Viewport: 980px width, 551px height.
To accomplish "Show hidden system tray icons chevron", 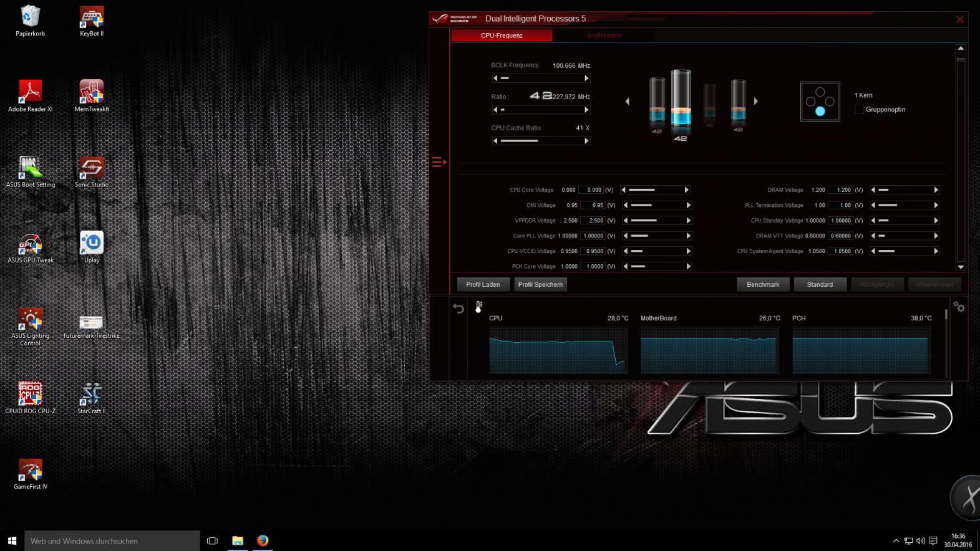I will [896, 541].
